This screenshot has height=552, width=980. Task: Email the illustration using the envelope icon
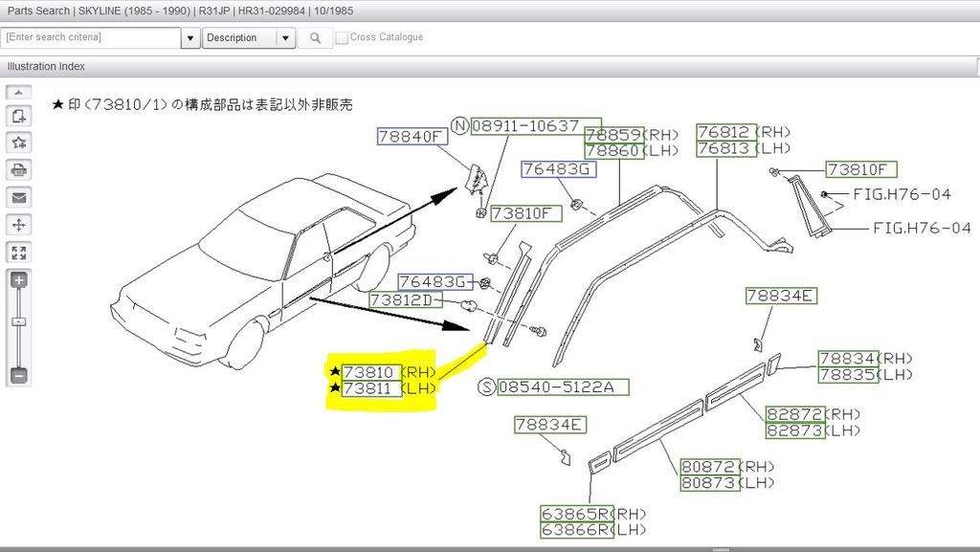[x=19, y=197]
